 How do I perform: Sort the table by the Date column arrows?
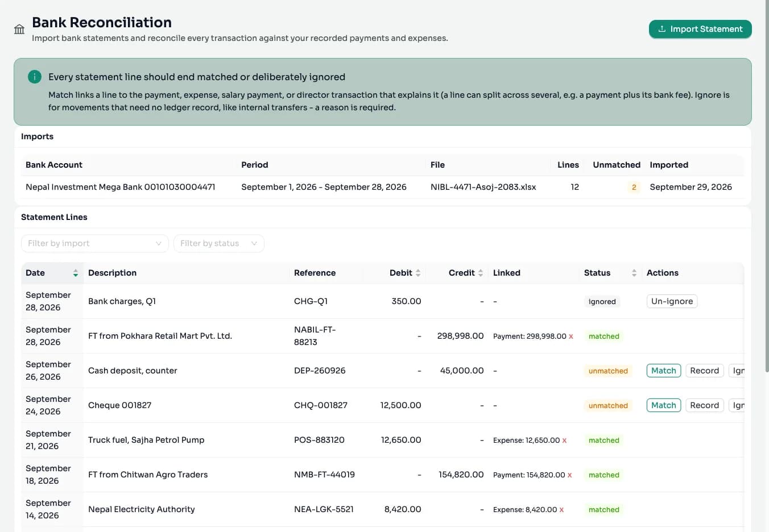pyautogui.click(x=76, y=273)
